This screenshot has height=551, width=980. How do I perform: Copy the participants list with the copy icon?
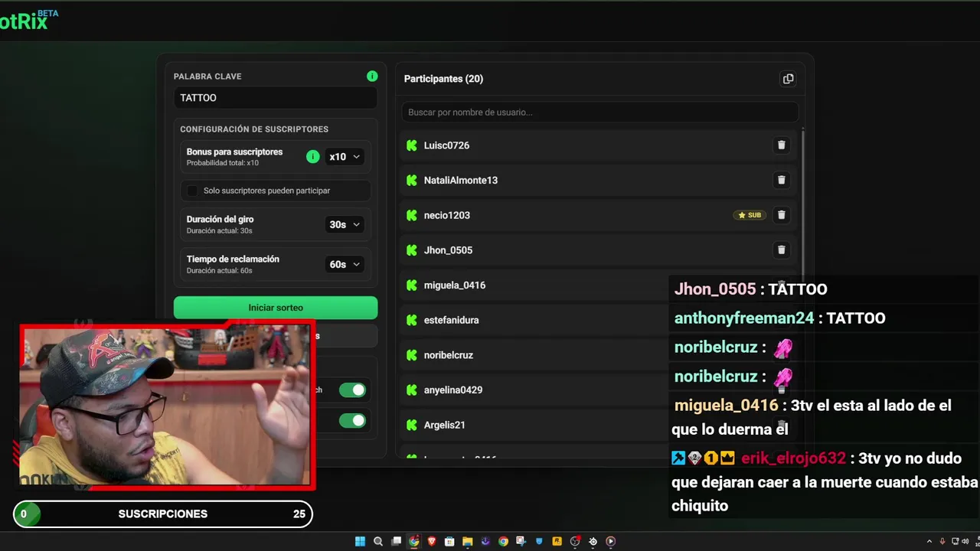788,79
